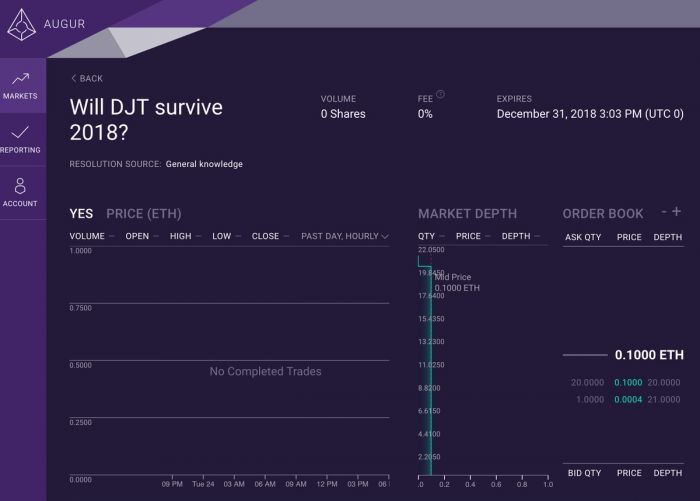
Task: Click the market title Will DJT survive 2018?
Action: 146,120
